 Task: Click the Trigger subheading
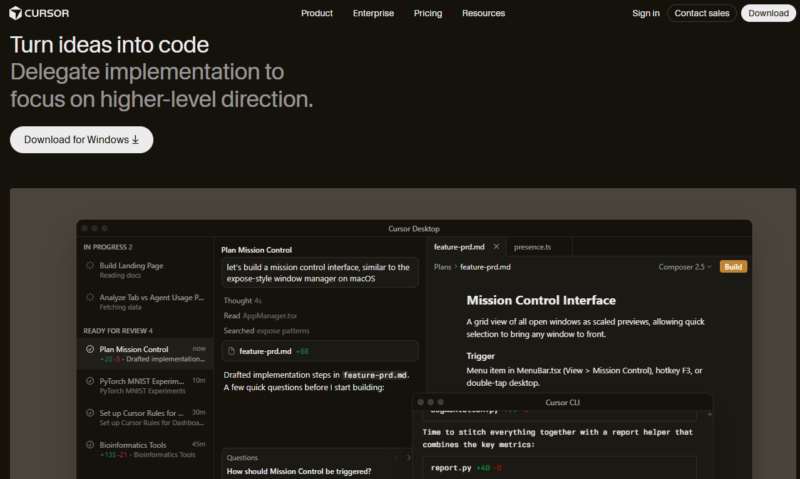coord(480,356)
